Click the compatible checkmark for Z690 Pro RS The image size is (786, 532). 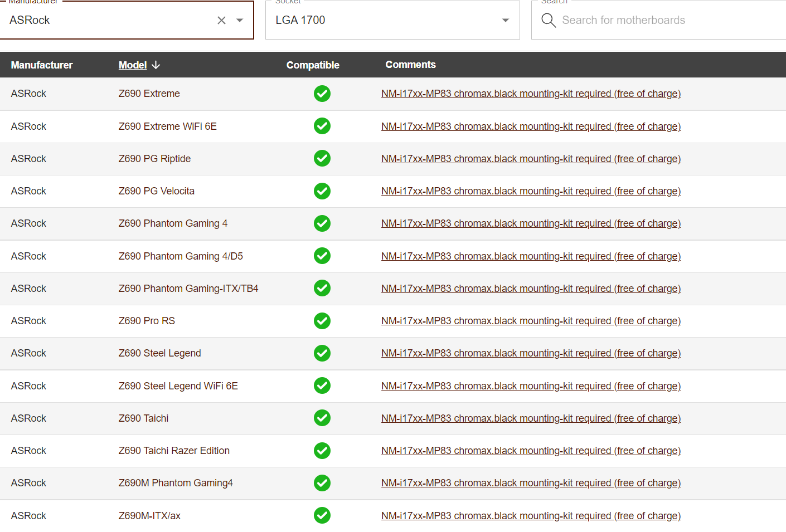tap(322, 321)
